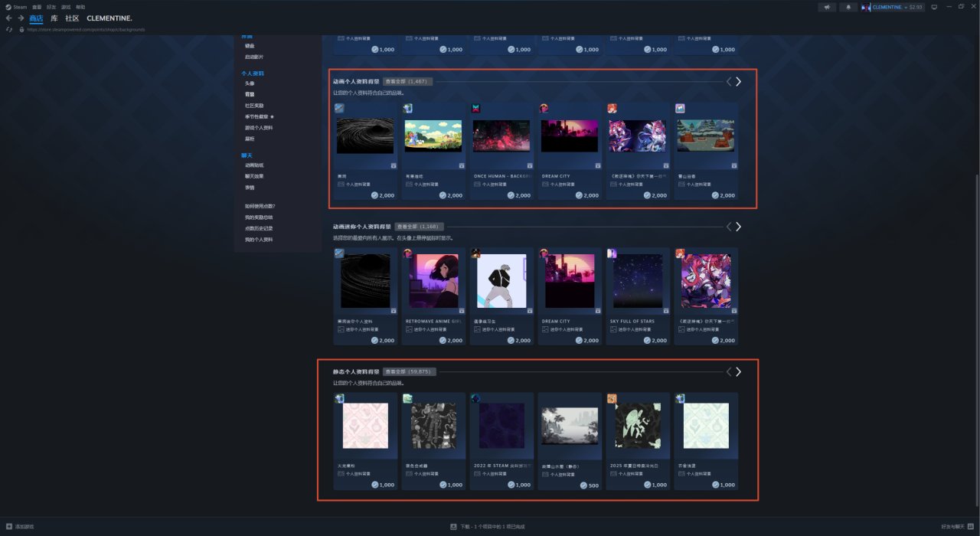Click $2.93 wallet balance at top right

coord(916,7)
